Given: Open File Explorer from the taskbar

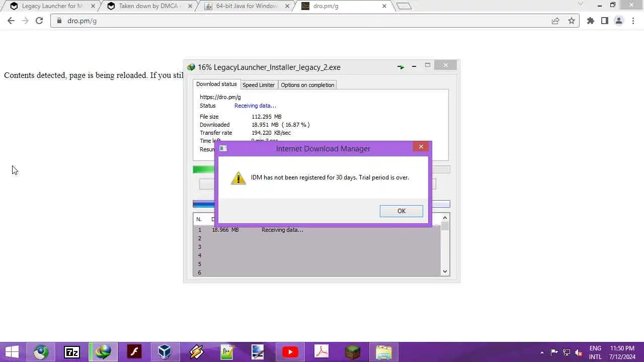Looking at the screenshot, I should 384,352.
